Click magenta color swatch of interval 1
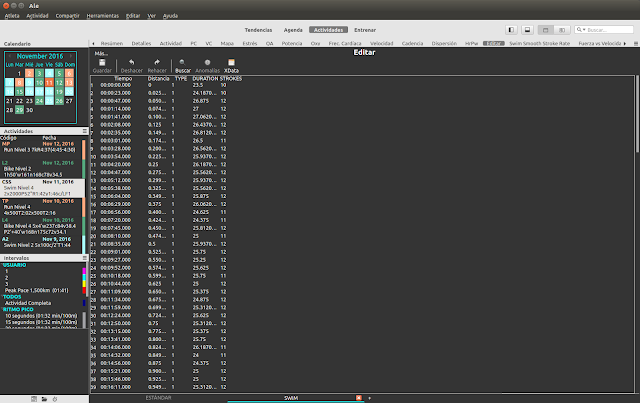Image resolution: width=640 pixels, height=403 pixels. (84, 271)
